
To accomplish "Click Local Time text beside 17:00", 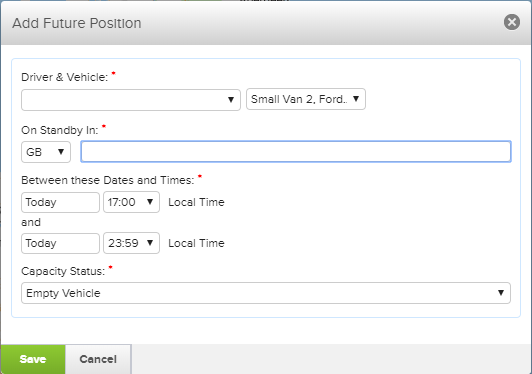I will click(196, 202).
